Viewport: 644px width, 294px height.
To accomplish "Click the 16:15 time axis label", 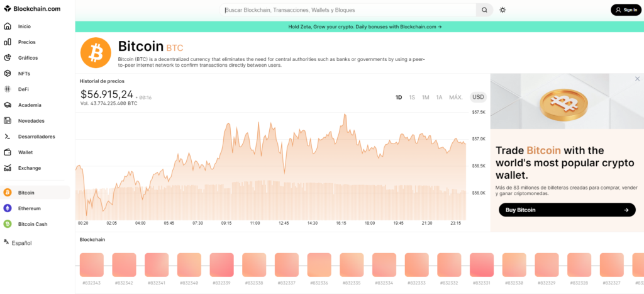I will coord(341,223).
